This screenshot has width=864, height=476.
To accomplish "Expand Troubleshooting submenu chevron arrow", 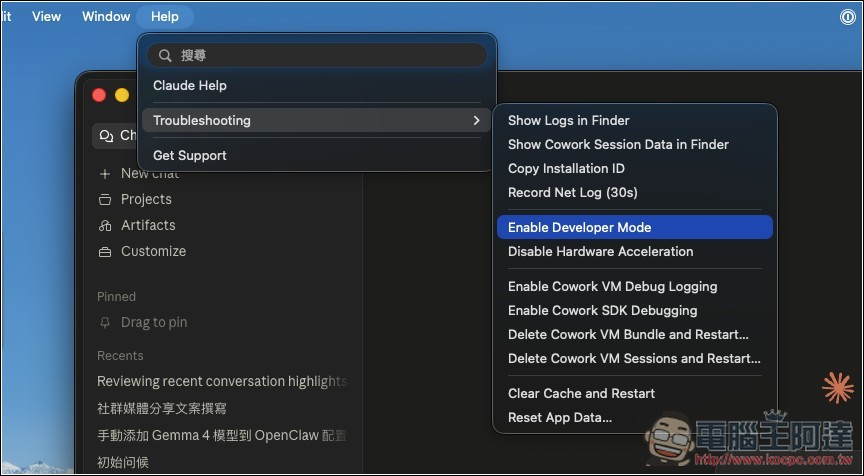I will [x=477, y=120].
